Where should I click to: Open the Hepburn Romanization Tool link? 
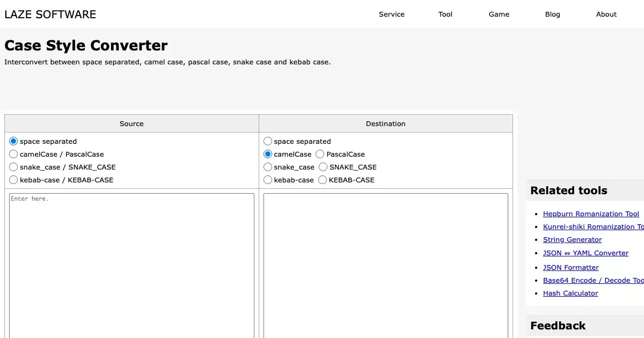[x=591, y=214]
